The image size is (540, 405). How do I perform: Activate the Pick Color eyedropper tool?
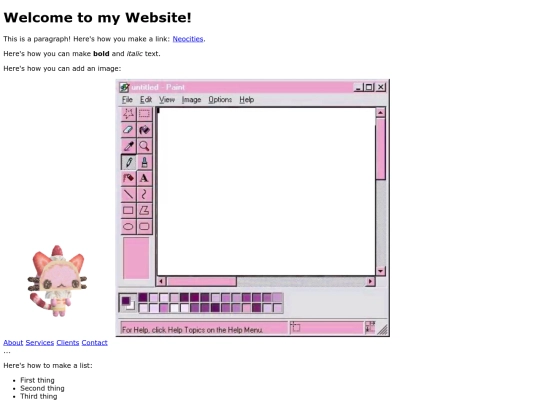(128, 146)
